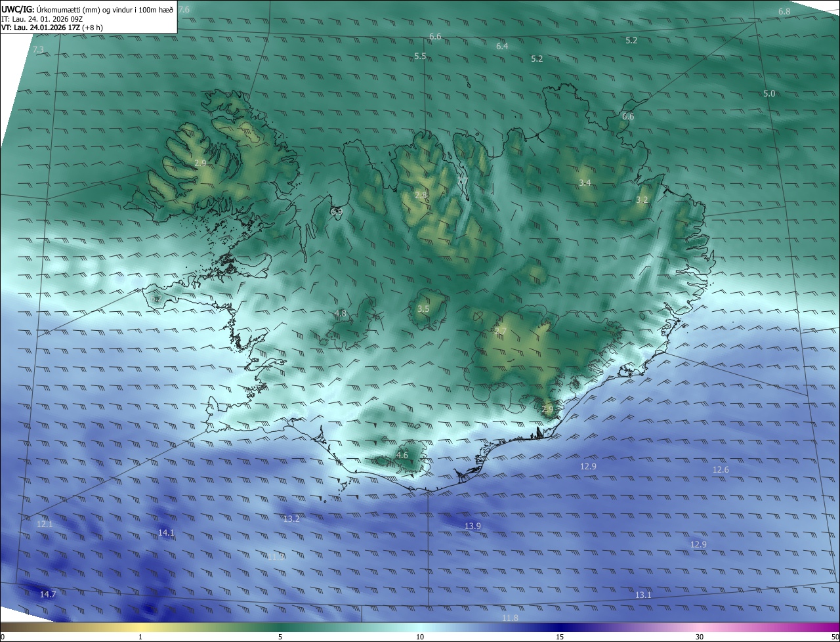Click the 5.5 value label

click(420, 56)
